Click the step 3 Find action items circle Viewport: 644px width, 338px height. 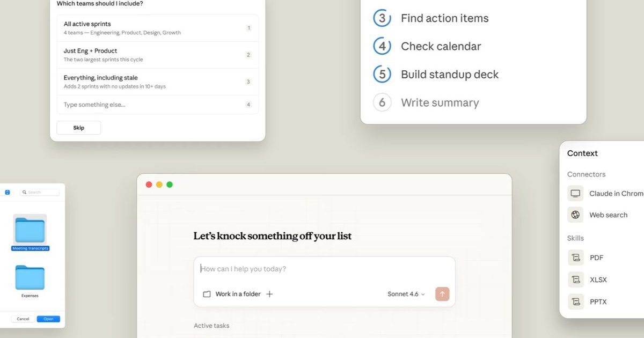[x=381, y=18]
